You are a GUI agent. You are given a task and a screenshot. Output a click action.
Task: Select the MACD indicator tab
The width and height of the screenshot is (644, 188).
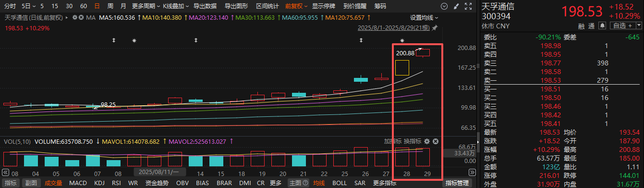(x=78, y=183)
